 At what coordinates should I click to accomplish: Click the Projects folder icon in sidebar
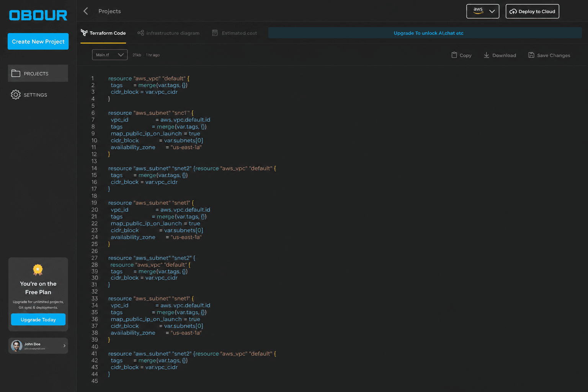click(16, 73)
